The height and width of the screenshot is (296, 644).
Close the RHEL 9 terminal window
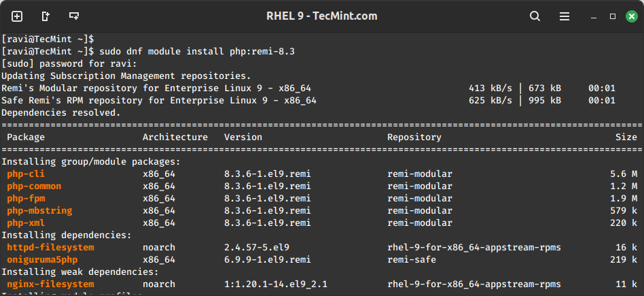point(632,16)
